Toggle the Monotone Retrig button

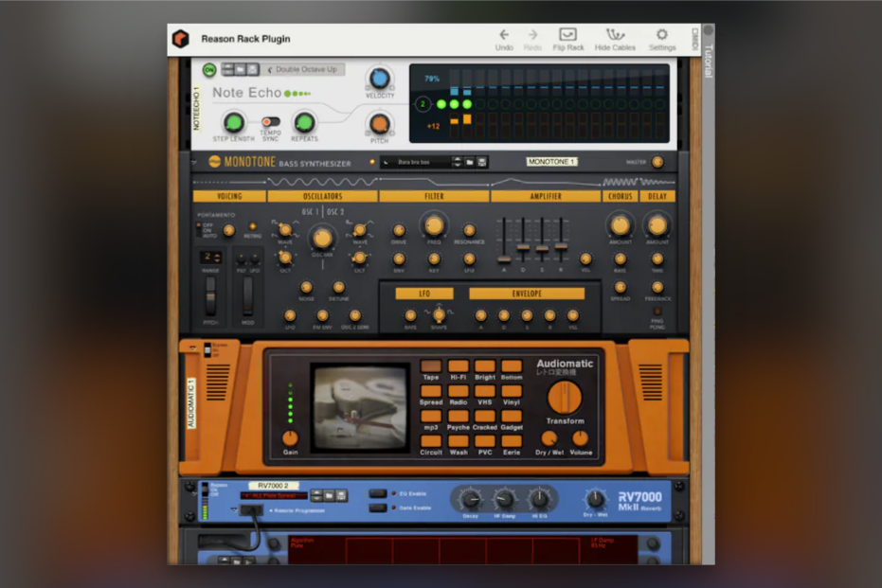[x=253, y=226]
